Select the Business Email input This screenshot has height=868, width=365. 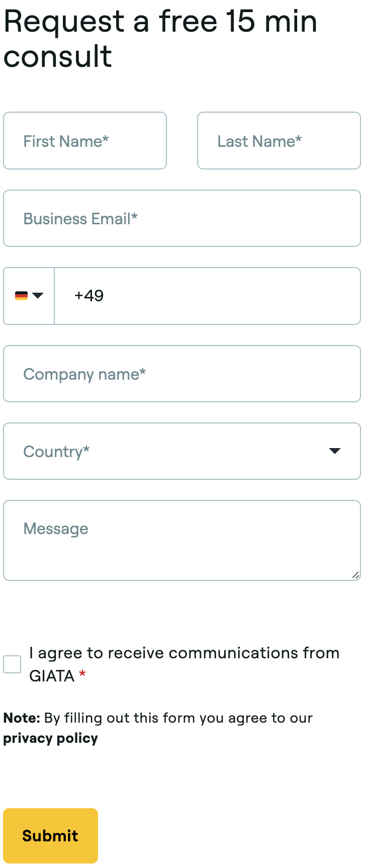coord(182,218)
